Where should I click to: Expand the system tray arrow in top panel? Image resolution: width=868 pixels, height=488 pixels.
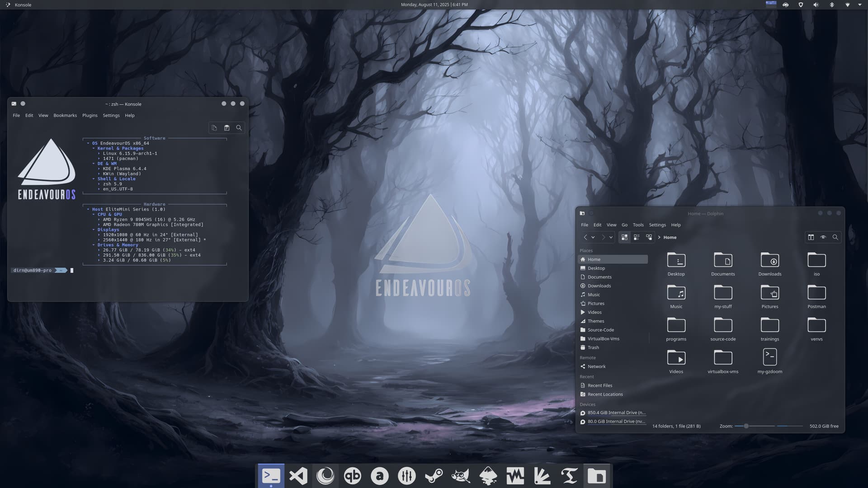tap(860, 5)
